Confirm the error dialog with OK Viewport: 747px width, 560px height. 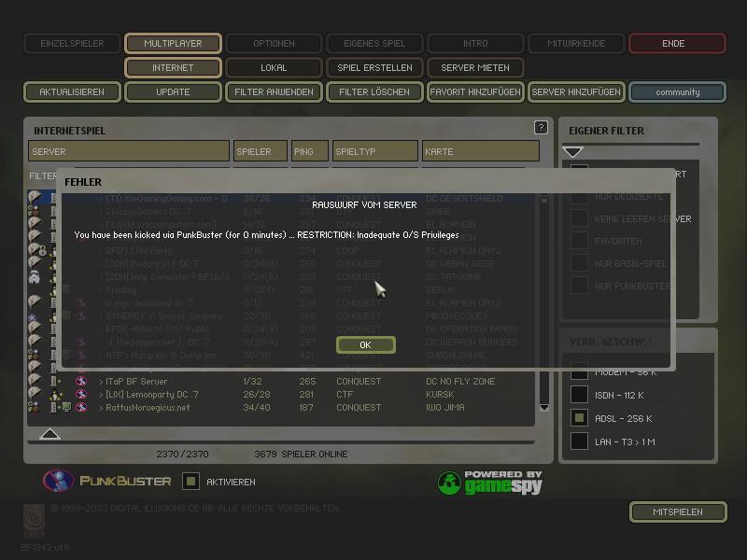(x=365, y=344)
